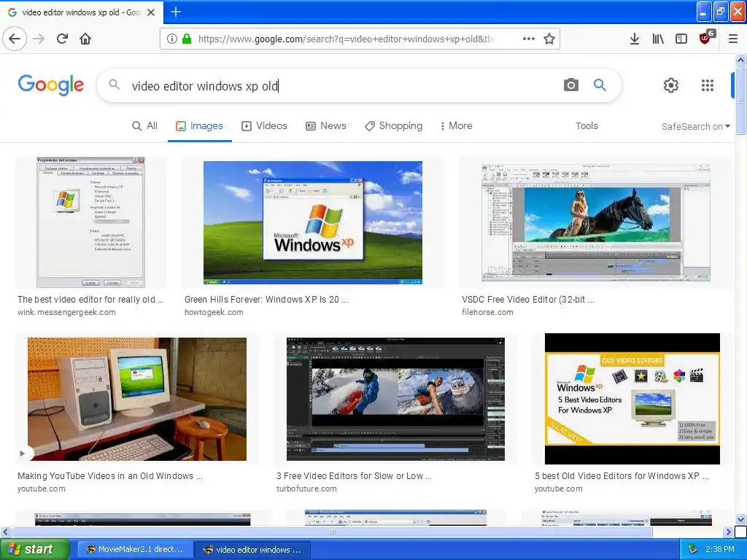Viewport: 747px width, 560px height.
Task: Click the horizontal scrollbar thumb
Action: [x=332, y=532]
